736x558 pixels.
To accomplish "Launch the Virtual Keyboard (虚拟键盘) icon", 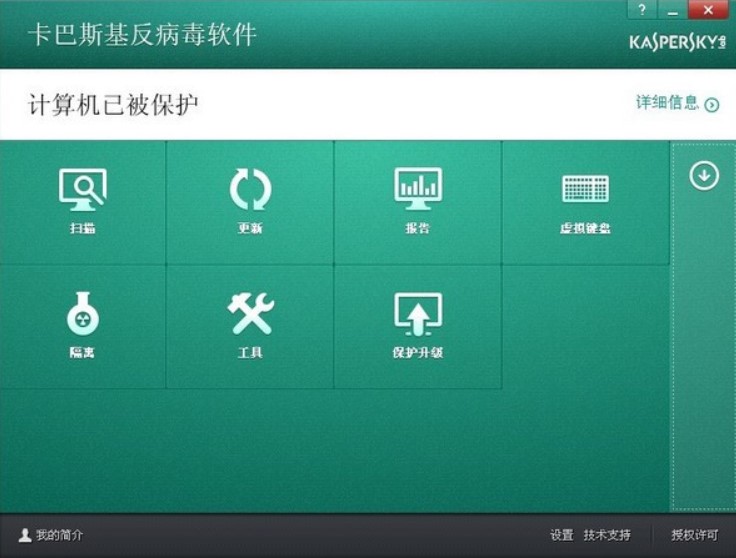I will point(585,189).
